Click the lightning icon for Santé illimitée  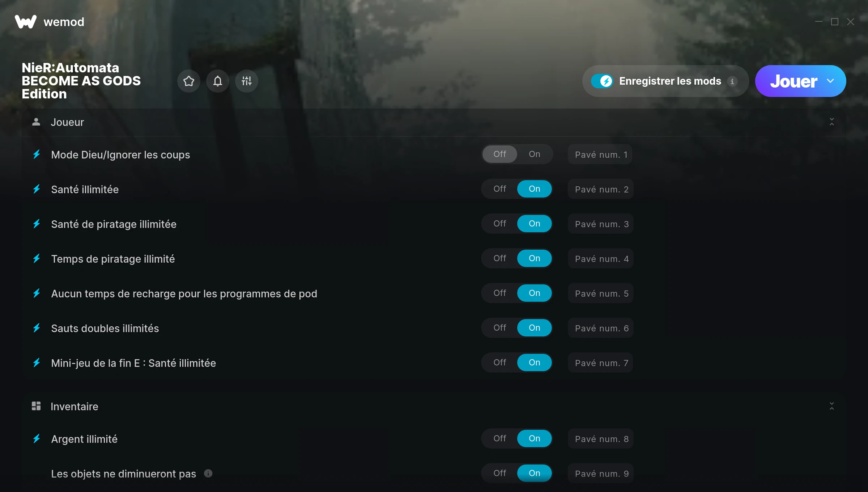(37, 189)
